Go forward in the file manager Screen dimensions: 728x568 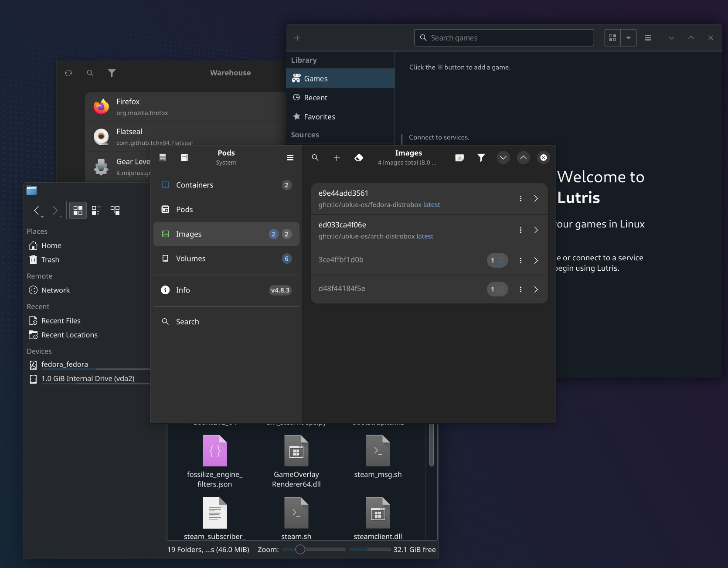(55, 211)
